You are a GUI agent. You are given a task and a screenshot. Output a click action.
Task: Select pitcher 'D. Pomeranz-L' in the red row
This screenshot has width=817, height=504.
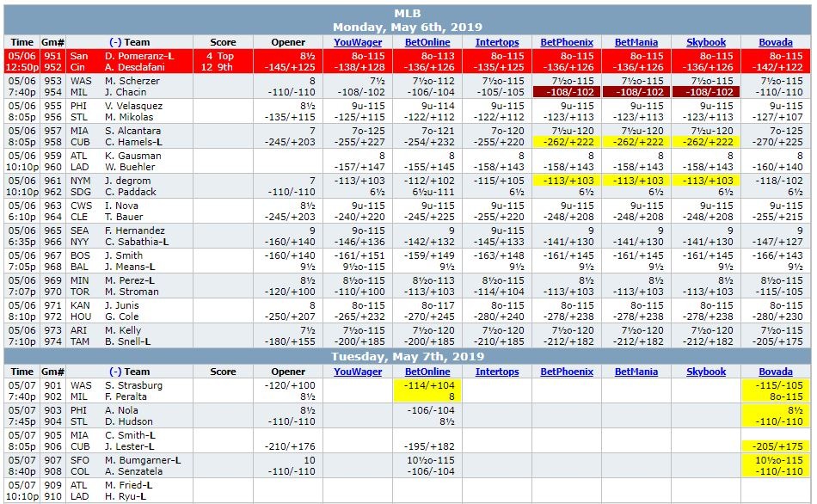pyautogui.click(x=139, y=56)
